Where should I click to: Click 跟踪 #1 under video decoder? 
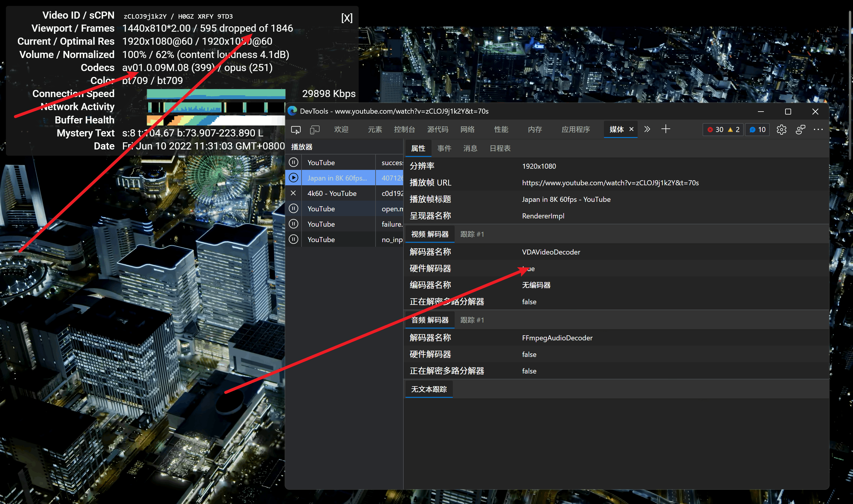(x=472, y=234)
